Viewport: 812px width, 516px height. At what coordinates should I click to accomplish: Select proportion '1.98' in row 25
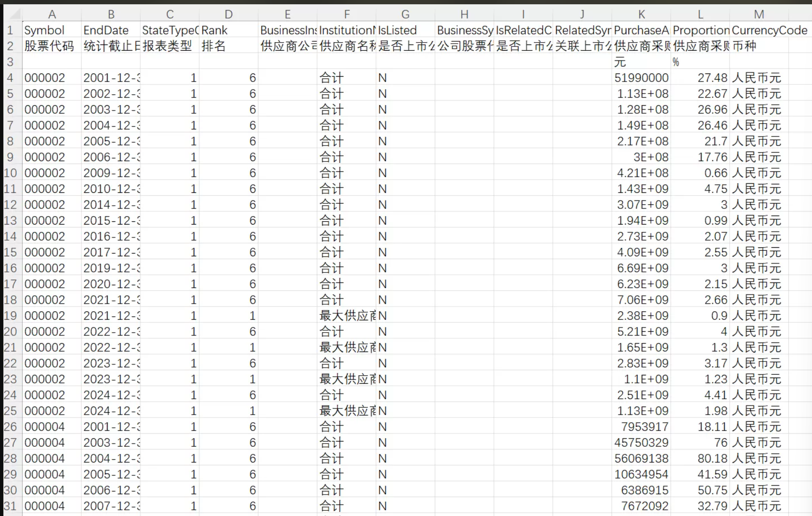click(x=700, y=411)
